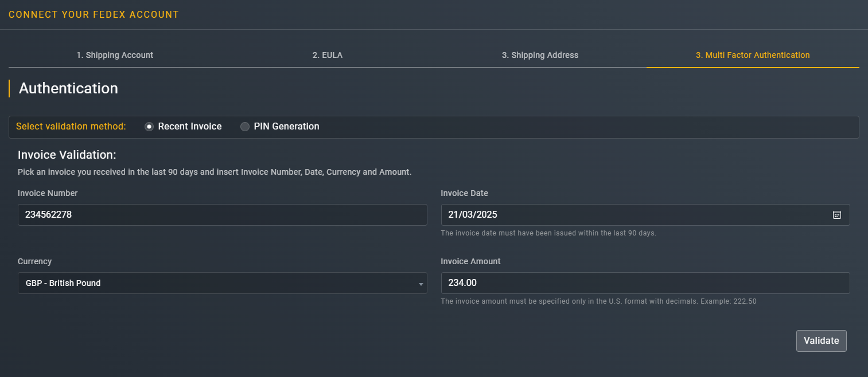Select the Multi Factor Authentication tab
This screenshot has width=868, height=377.
(x=753, y=55)
